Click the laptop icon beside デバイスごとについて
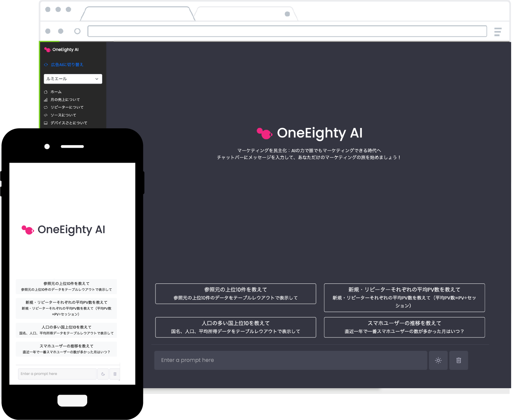This screenshot has width=514, height=420. [46, 123]
